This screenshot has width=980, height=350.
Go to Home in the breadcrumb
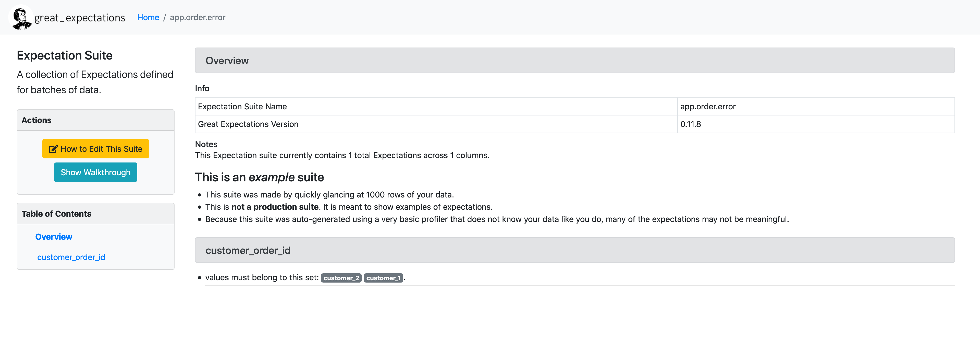point(148,18)
